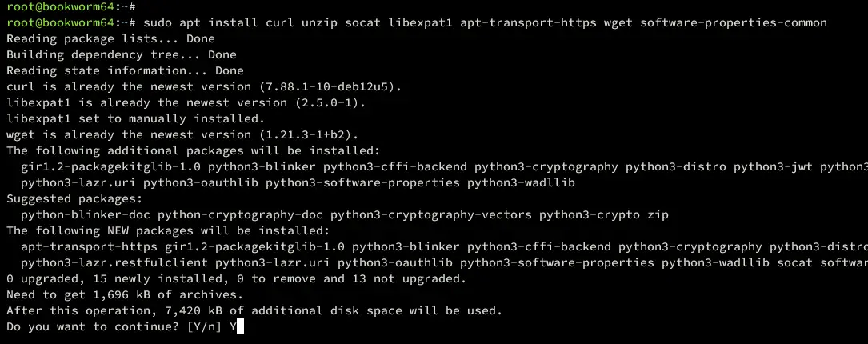The width and height of the screenshot is (868, 344).
Task: Click the 'Suggested packages:' line
Action: tap(74, 198)
